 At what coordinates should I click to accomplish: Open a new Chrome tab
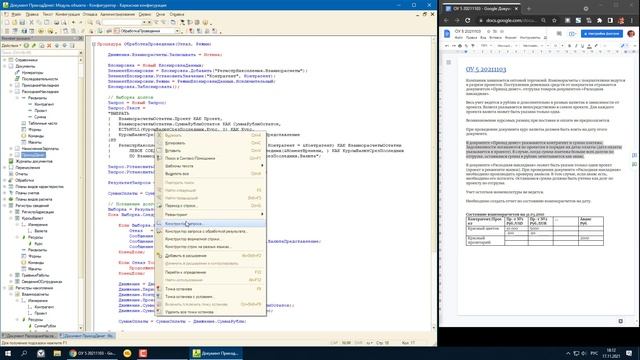click(529, 9)
